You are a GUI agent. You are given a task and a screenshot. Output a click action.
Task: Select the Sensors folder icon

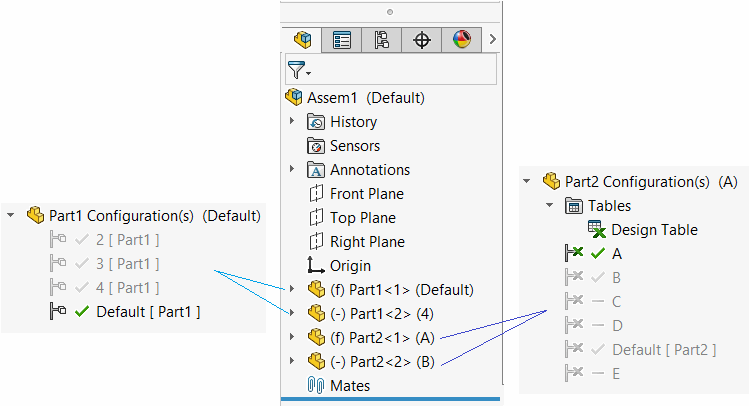click(x=316, y=146)
